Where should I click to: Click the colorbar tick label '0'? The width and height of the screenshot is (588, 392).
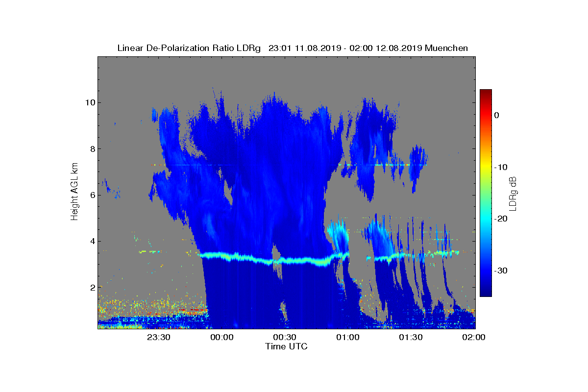click(496, 115)
